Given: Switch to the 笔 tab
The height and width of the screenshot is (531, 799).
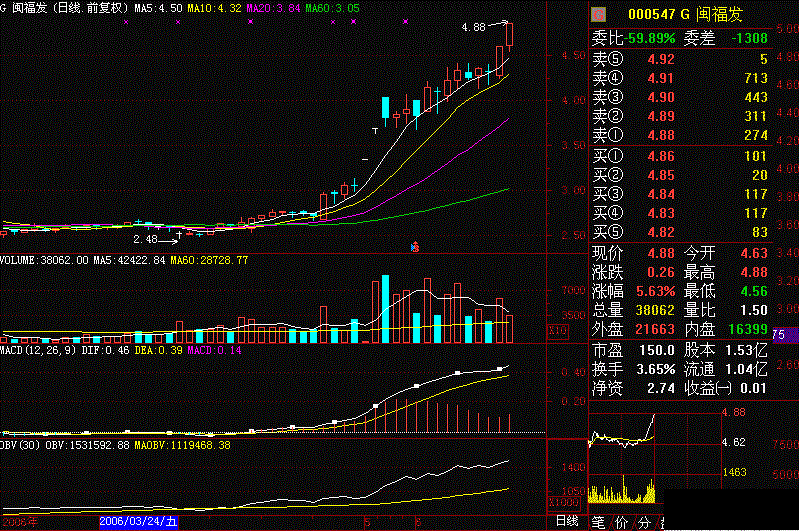Looking at the screenshot, I should [598, 522].
